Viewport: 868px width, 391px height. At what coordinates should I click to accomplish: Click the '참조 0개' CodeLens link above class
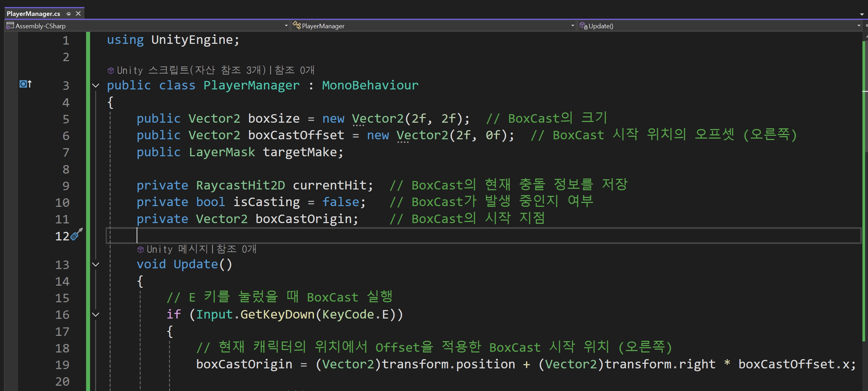pyautogui.click(x=294, y=70)
